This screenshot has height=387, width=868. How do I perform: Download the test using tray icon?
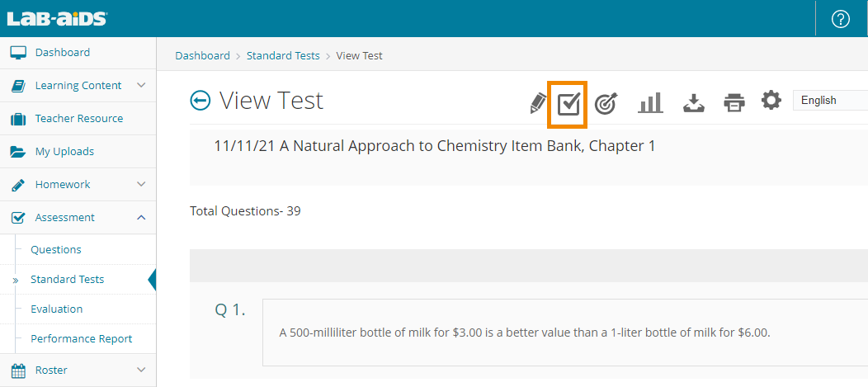(693, 103)
